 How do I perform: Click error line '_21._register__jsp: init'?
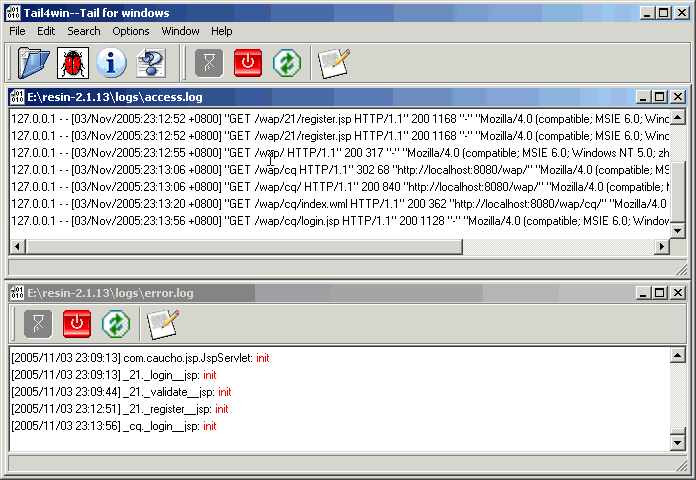point(120,409)
